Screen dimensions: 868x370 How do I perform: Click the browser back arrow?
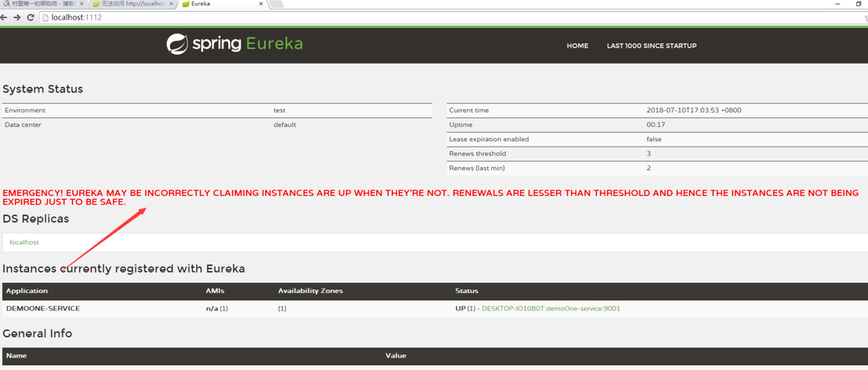pos(3,17)
